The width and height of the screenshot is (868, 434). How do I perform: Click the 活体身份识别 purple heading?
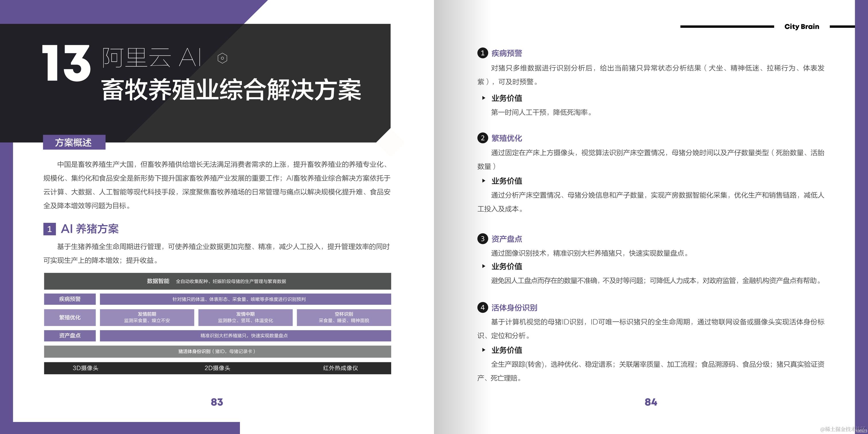coord(514,307)
